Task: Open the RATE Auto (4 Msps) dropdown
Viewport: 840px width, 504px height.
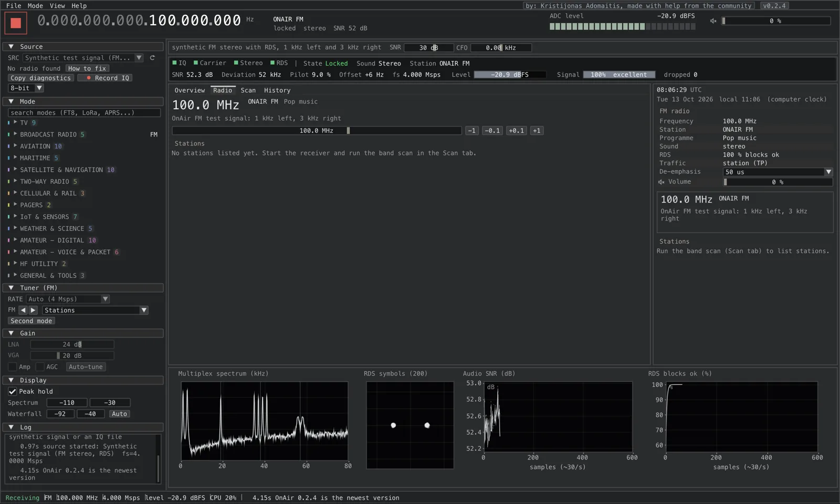Action: pos(68,299)
